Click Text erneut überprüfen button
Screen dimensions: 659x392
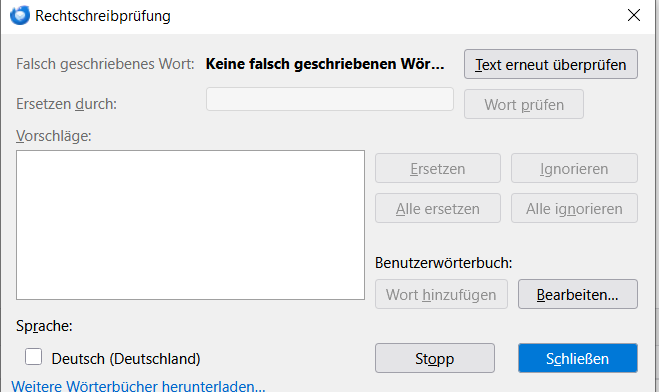point(551,64)
